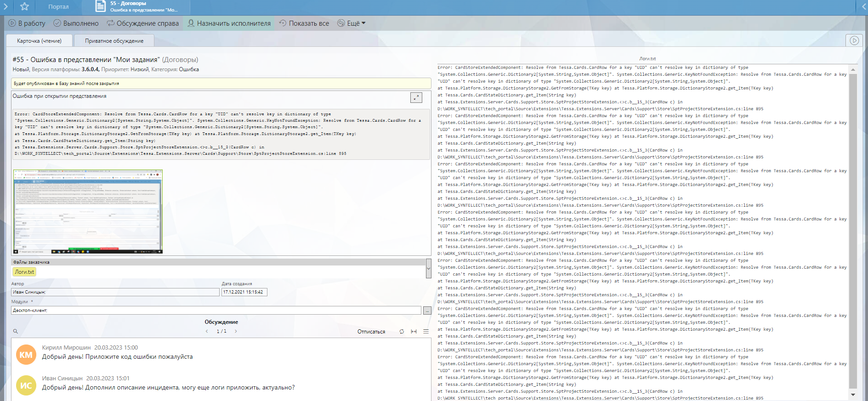The width and height of the screenshot is (868, 401).
Task: Go to next discussion page arrow
Action: [236, 331]
